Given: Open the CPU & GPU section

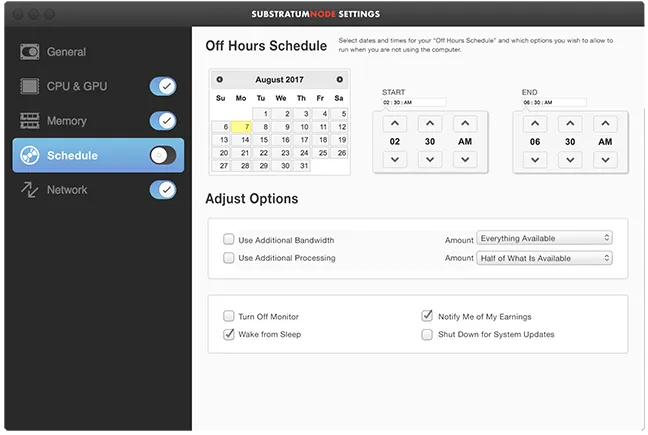Looking at the screenshot, I should [x=77, y=86].
